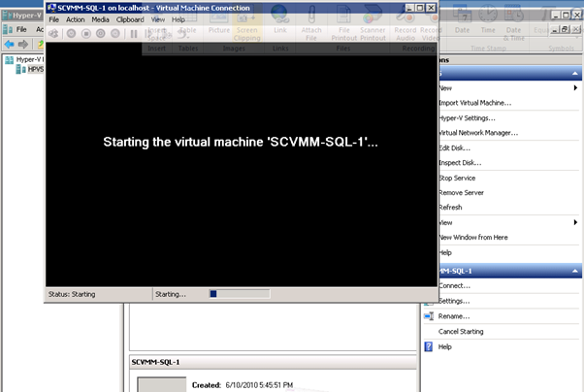Click Connect action for SCVMM-SQL-1
The image size is (584, 392).
[455, 286]
